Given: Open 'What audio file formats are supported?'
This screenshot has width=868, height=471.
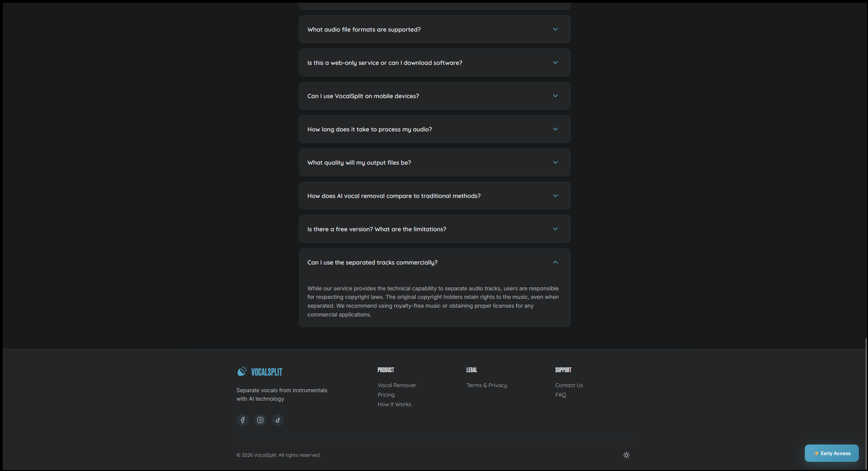Looking at the screenshot, I should pos(435,29).
